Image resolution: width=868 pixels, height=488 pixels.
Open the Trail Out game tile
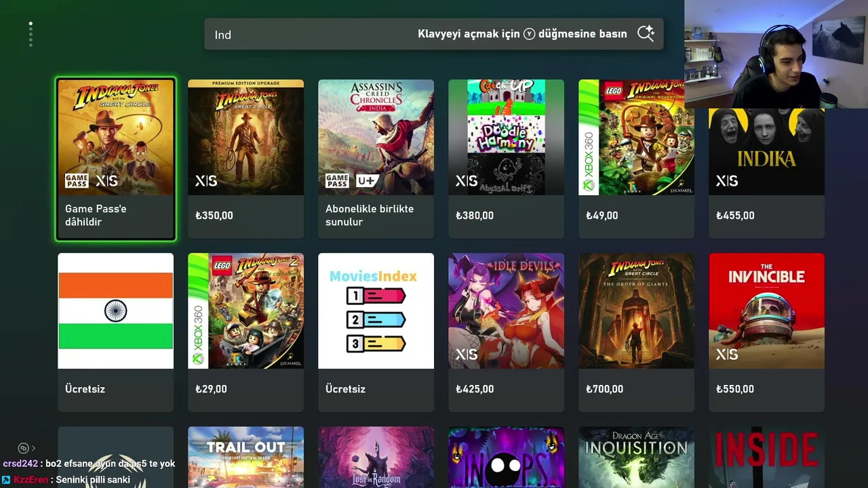(246, 457)
